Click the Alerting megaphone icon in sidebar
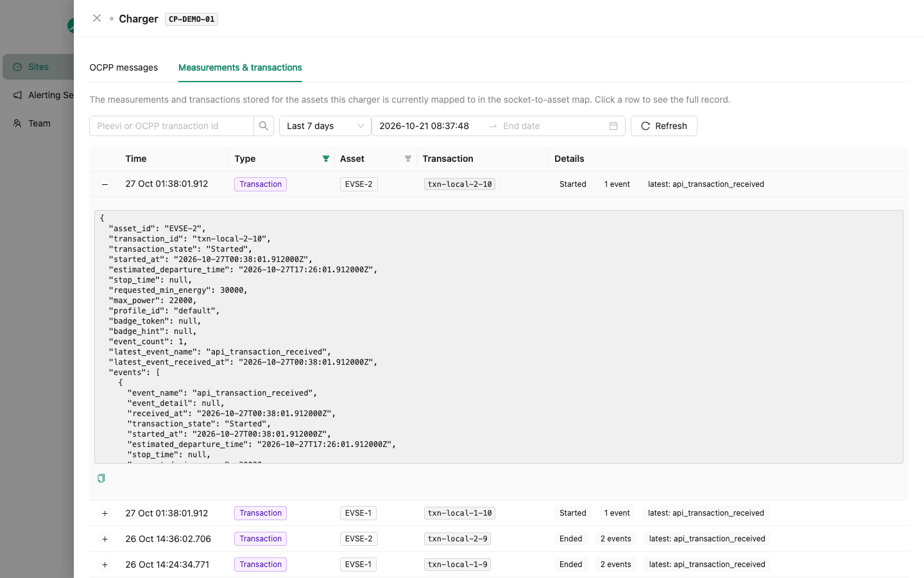 (17, 95)
